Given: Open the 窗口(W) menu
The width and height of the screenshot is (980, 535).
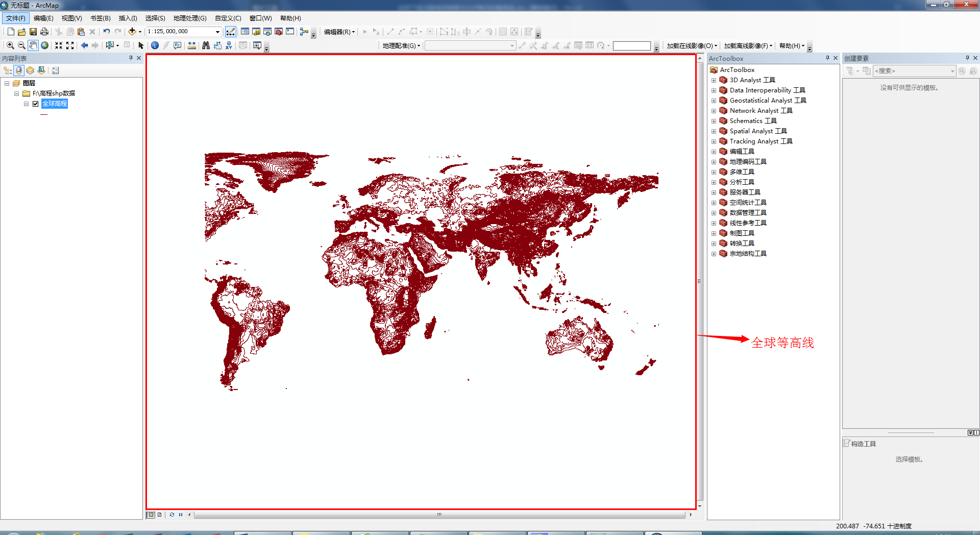Looking at the screenshot, I should point(260,18).
